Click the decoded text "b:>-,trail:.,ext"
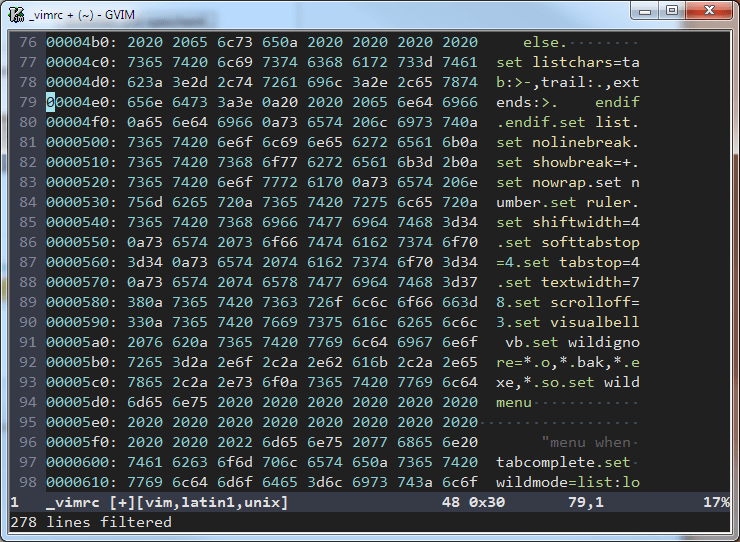Screen dimensions: 740x542 (x=568, y=82)
